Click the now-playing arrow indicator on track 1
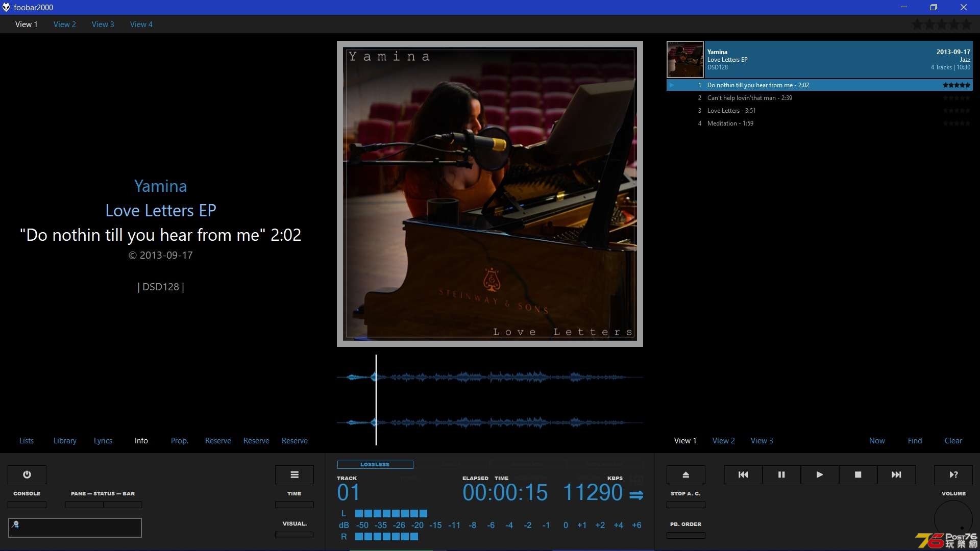 (x=672, y=85)
